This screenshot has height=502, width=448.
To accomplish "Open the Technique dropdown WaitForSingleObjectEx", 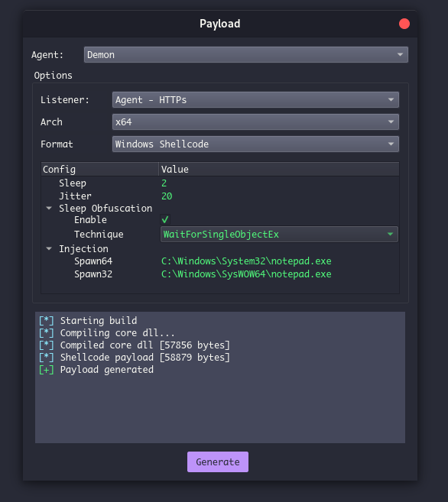I will tap(279, 235).
